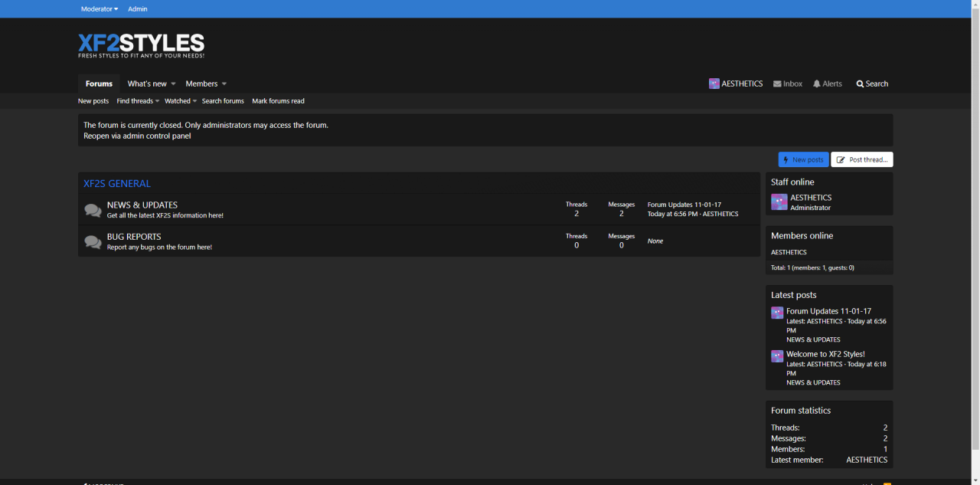Viewport: 980px width, 485px height.
Task: Click 'Today at 6:56 PM · AESTHETICS' in forum row
Action: coord(693,215)
